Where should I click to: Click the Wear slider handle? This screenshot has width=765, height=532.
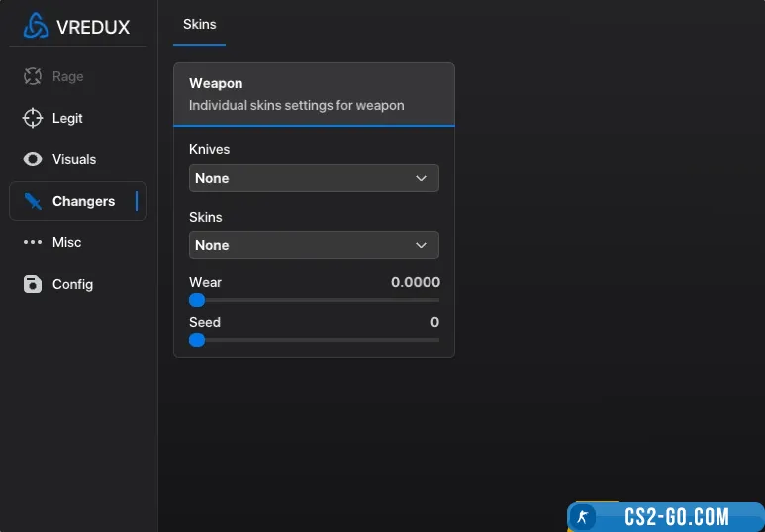click(x=197, y=300)
